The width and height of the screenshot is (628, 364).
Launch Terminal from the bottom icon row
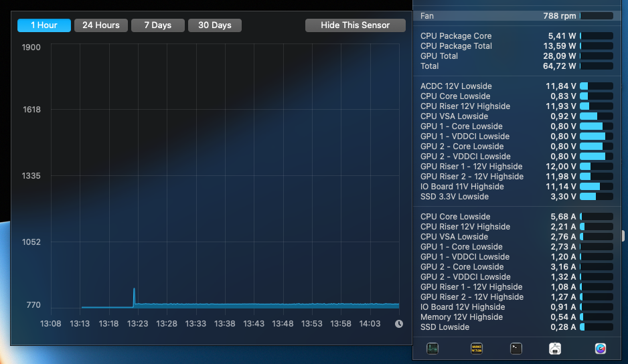(516, 349)
